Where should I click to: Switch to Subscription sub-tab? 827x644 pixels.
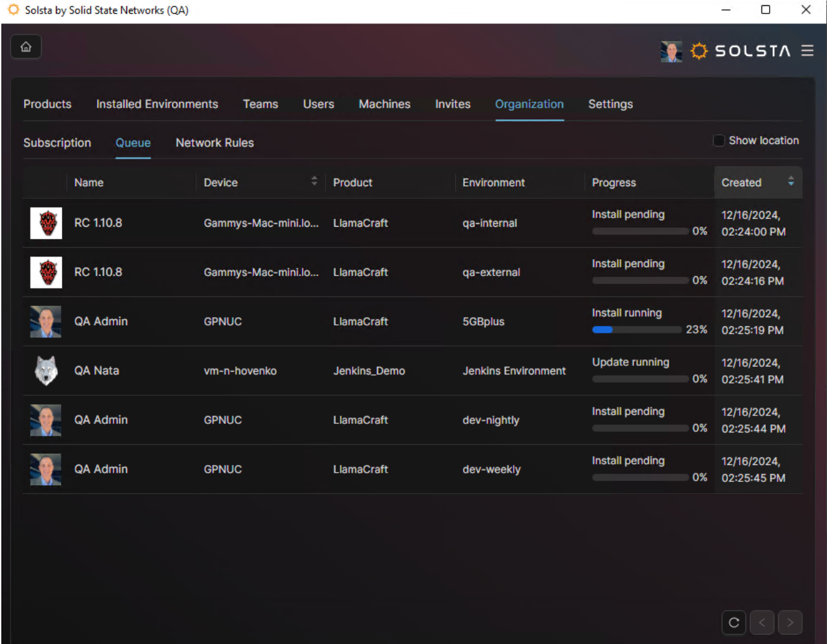(57, 143)
